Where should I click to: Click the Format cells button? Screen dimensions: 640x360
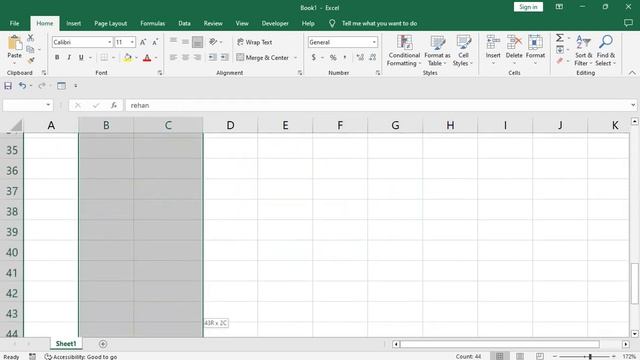535,49
